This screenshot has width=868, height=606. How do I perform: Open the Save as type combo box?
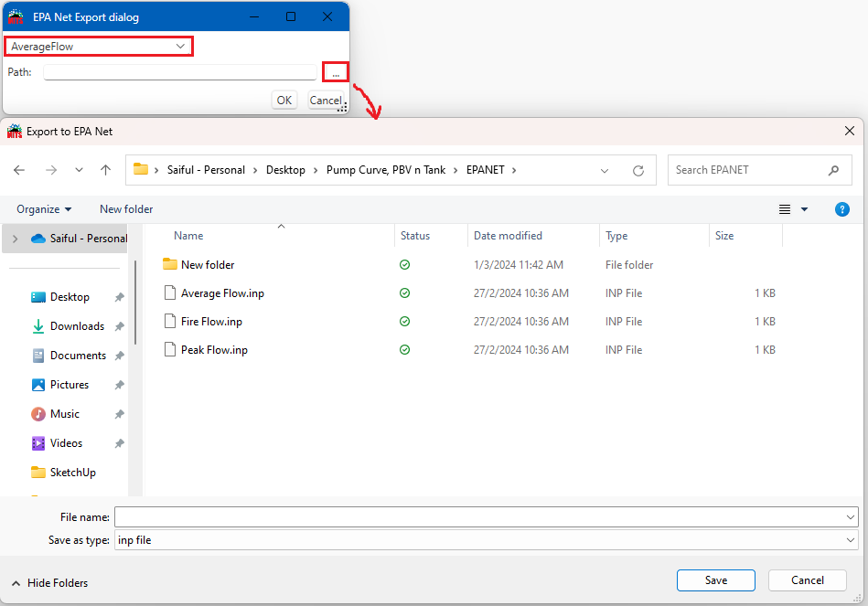click(x=486, y=540)
